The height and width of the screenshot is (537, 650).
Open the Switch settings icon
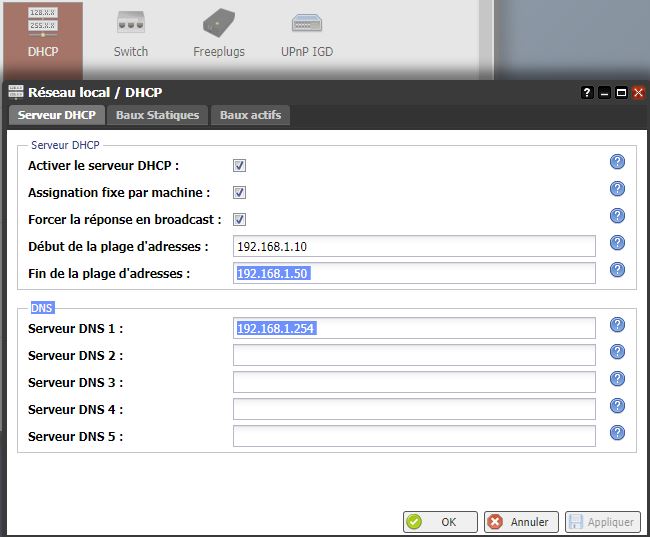pyautogui.click(x=131, y=33)
